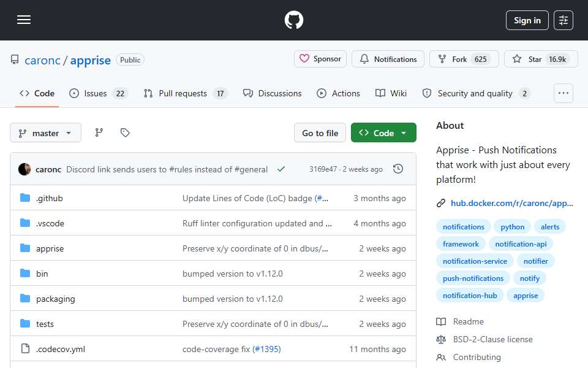588x368 pixels.
Task: Click the notification-service topic tag
Action: click(475, 261)
